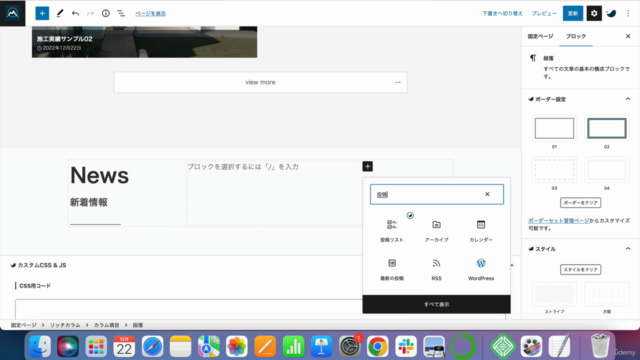Select border style 01
The width and height of the screenshot is (640, 360).
tap(554, 128)
